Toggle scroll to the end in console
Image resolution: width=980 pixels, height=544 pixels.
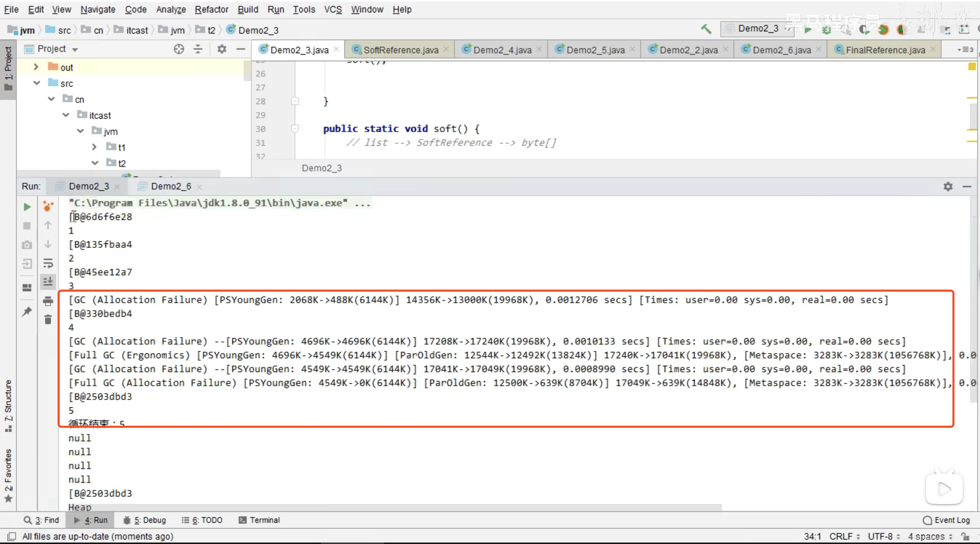point(48,282)
